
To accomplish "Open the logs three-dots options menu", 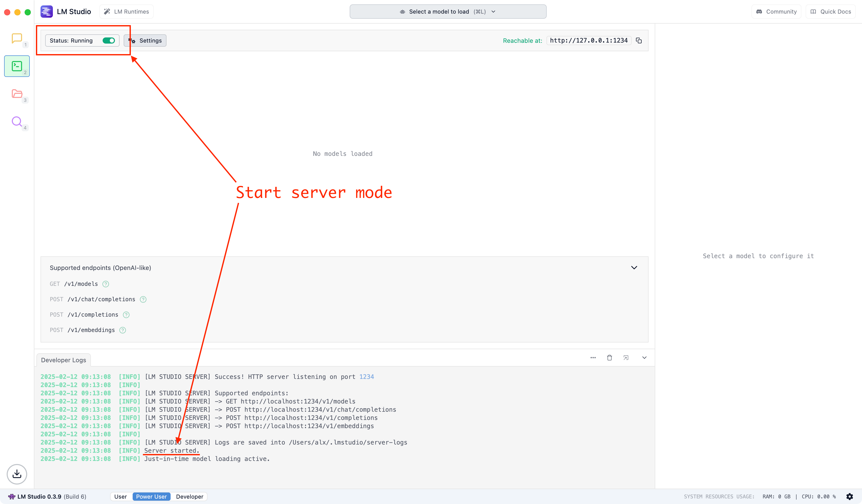I will click(593, 358).
